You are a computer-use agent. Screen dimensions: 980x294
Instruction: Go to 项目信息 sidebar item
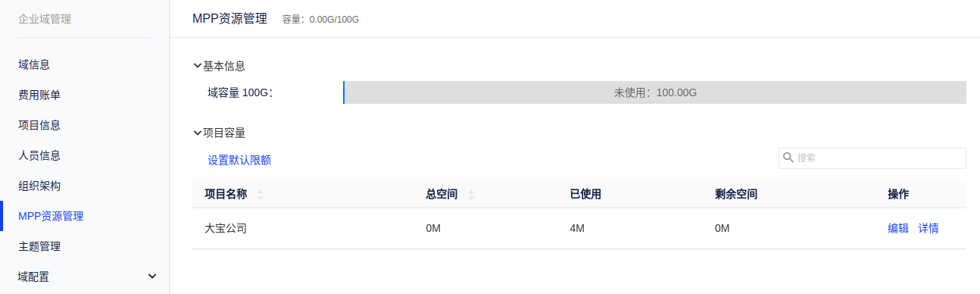pos(39,125)
